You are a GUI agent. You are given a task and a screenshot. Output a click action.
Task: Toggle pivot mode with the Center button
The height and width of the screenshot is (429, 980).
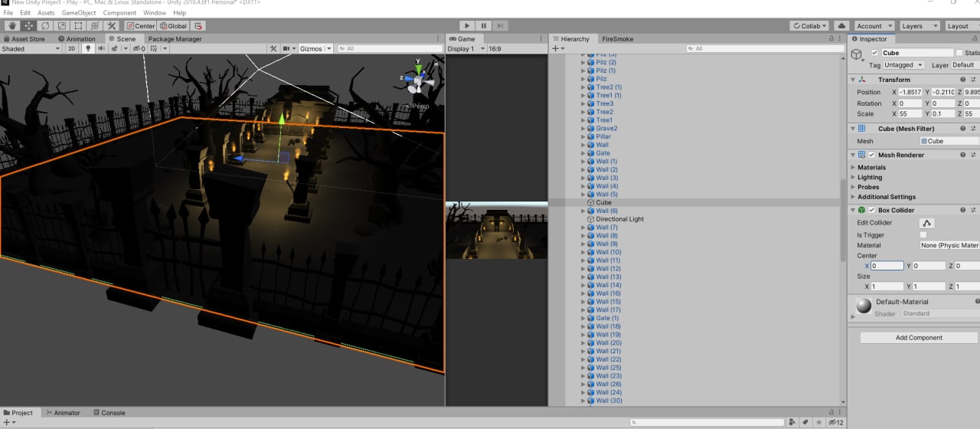tap(141, 26)
